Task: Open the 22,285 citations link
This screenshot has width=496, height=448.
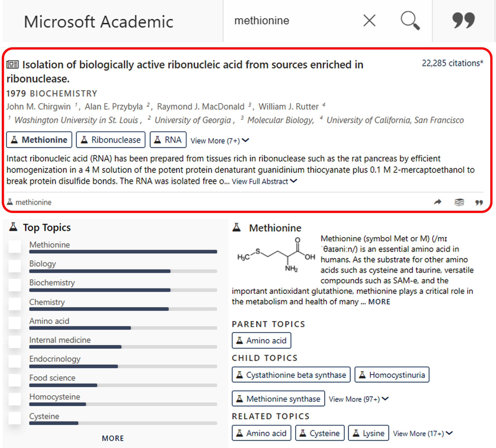Action: pyautogui.click(x=452, y=63)
